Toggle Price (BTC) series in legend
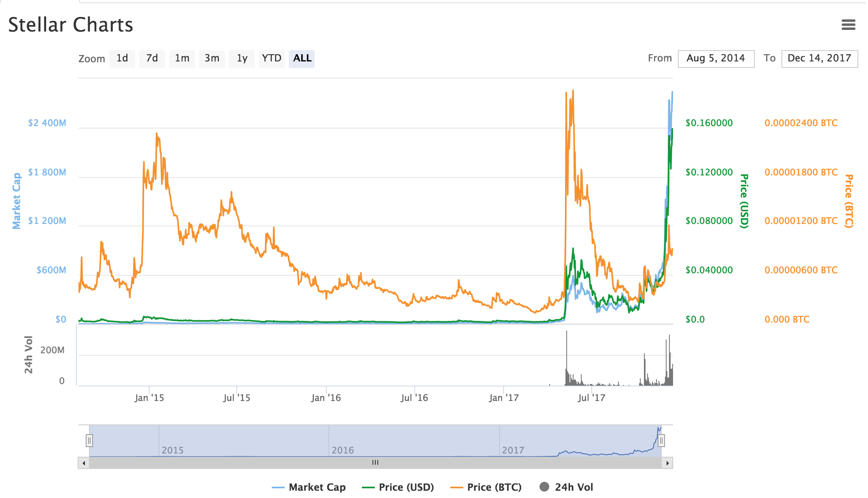This screenshot has height=498, width=868. [486, 487]
